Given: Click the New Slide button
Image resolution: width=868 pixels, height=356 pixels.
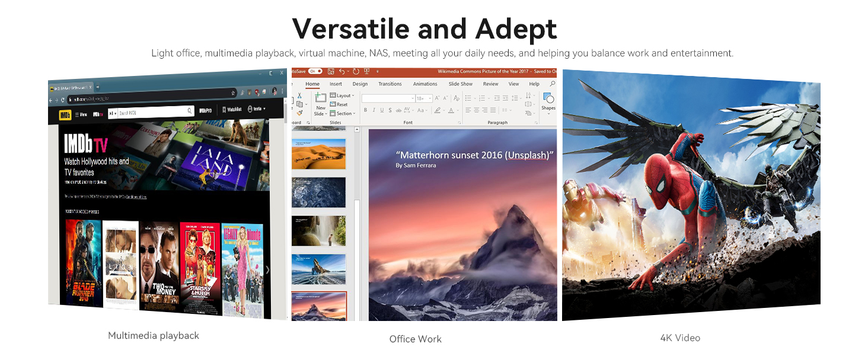Looking at the screenshot, I should 320,105.
